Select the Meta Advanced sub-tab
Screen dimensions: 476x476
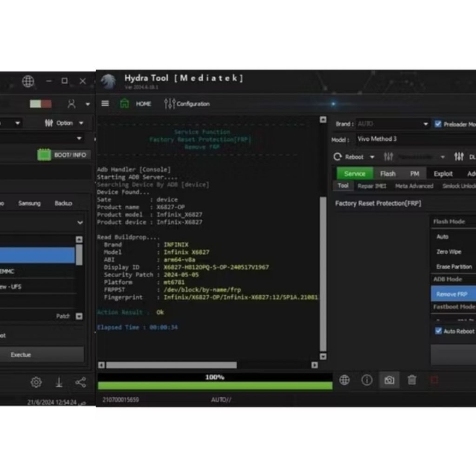pos(414,186)
